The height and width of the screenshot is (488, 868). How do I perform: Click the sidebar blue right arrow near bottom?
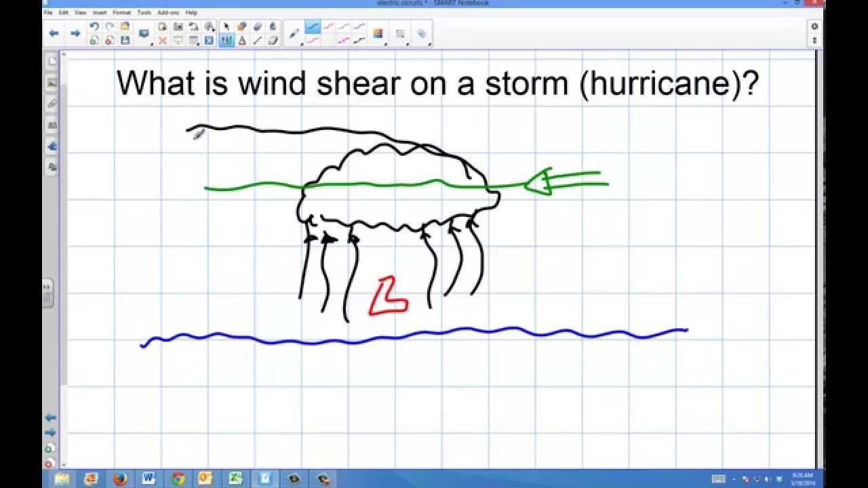click(50, 432)
